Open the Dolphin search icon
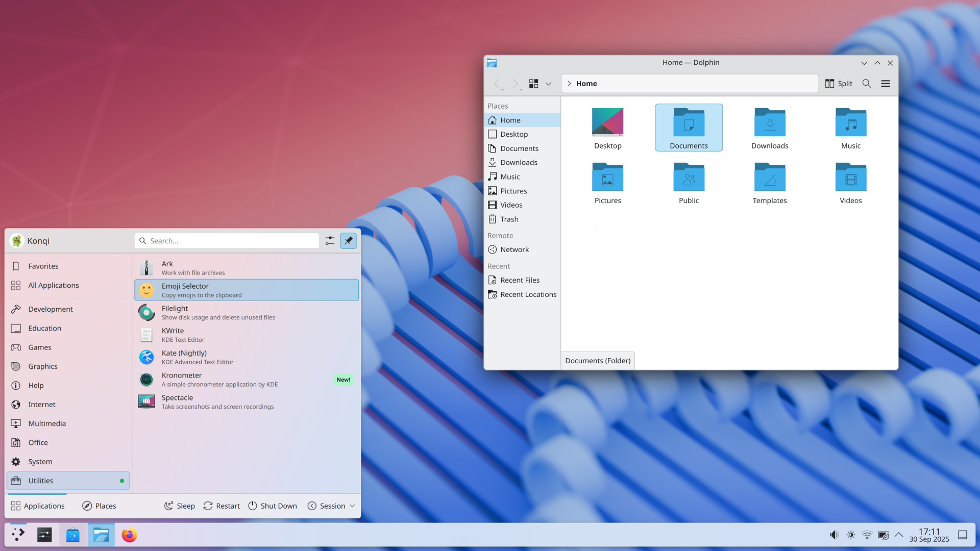The height and width of the screenshot is (551, 980). pos(866,84)
